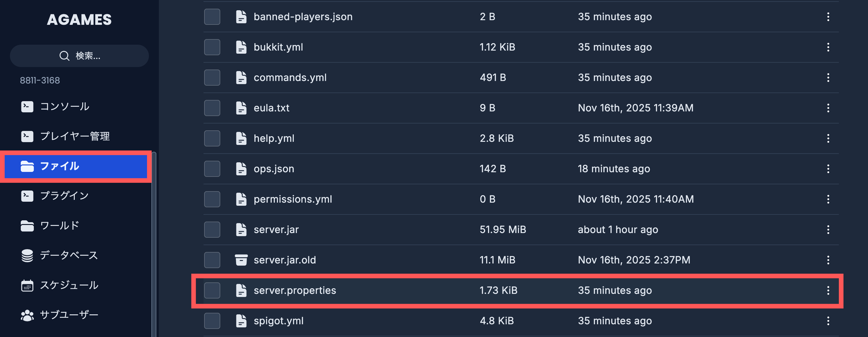
Task: Select the bukkit.yml checkbox
Action: click(212, 47)
